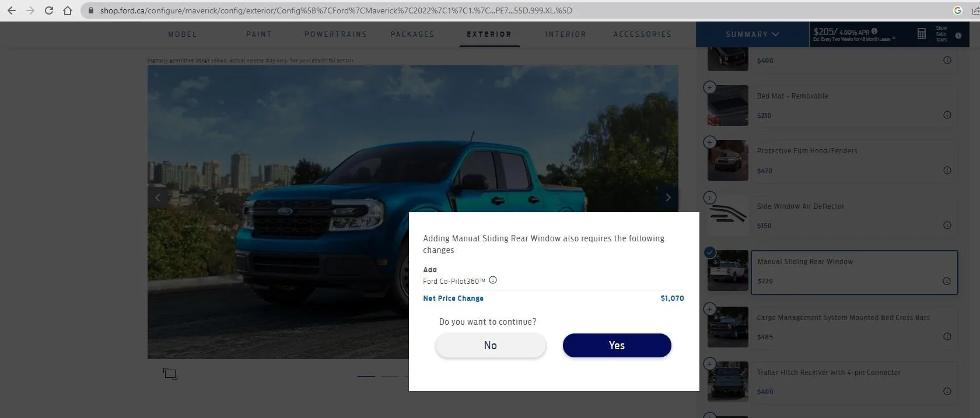Click the Net Price Change label

(x=453, y=298)
